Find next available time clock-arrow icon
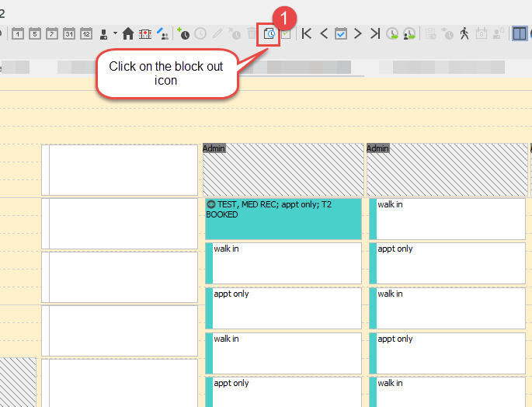The height and width of the screenshot is (407, 532). click(392, 34)
